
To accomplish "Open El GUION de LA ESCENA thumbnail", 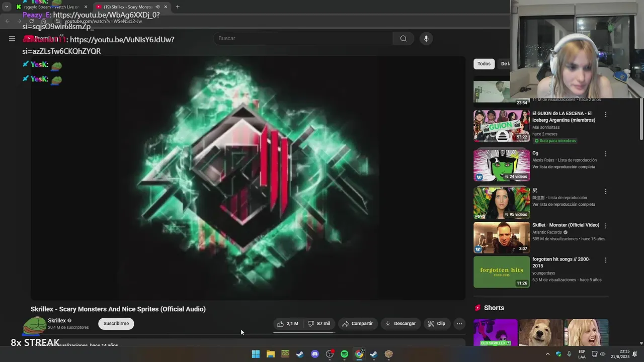I will tap(502, 126).
